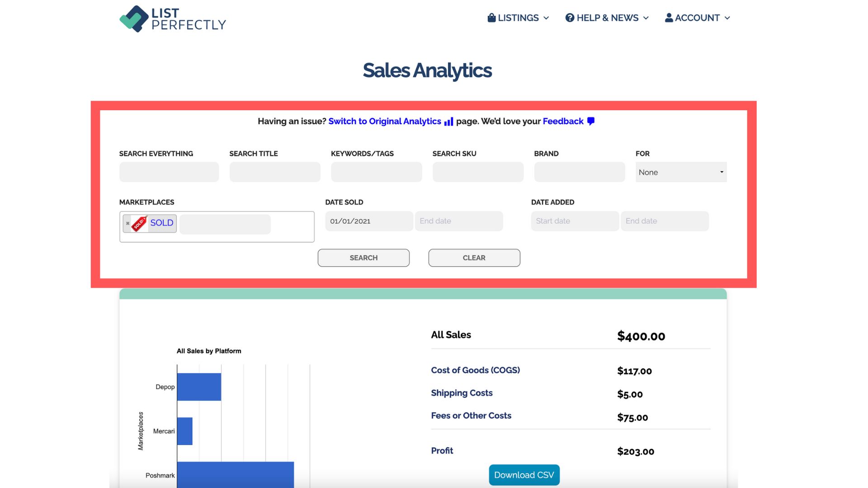The height and width of the screenshot is (488, 868).
Task: Click the red SOLD tag icon in Marketplaces
Action: coord(140,223)
